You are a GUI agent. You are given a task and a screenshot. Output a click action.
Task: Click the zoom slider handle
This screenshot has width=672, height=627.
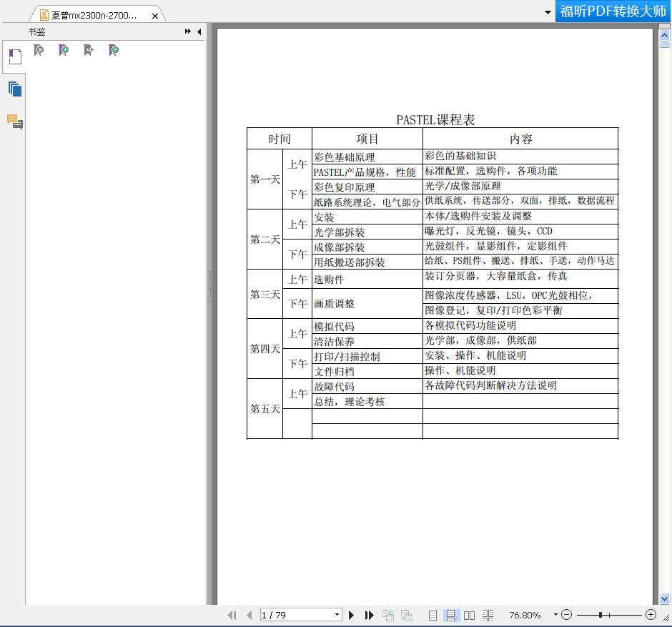tap(601, 615)
